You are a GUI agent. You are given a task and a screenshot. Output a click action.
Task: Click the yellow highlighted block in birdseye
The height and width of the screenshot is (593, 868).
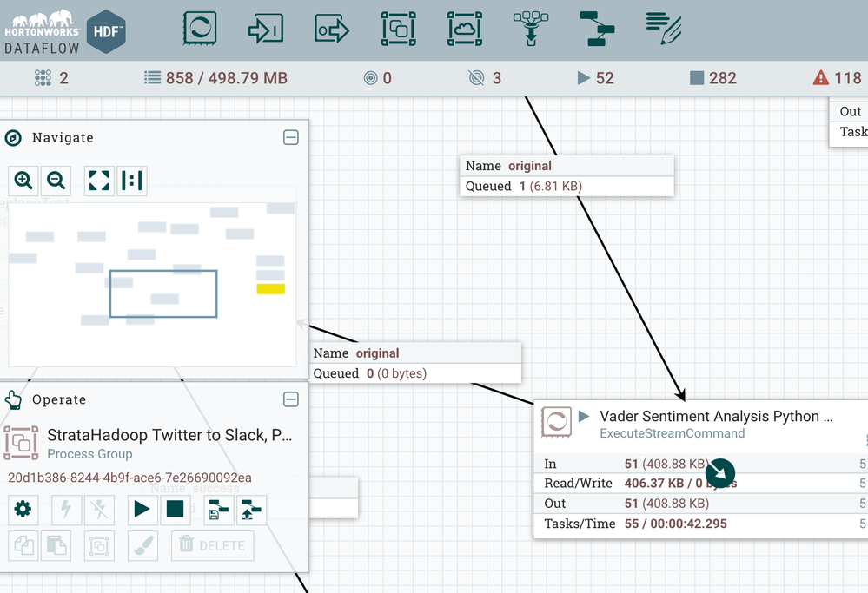point(271,289)
